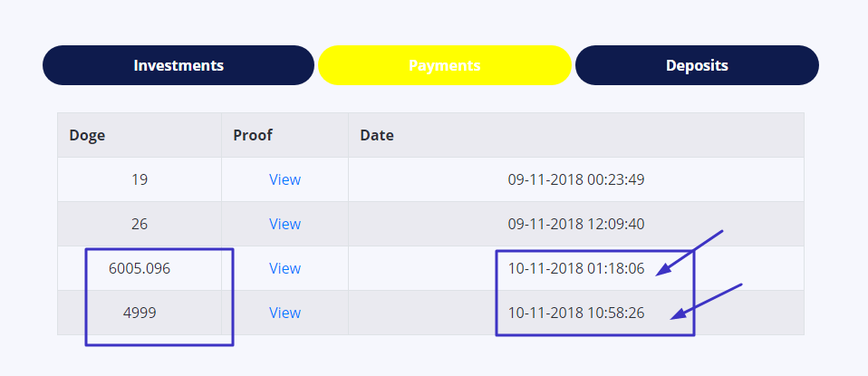
Task: Select the 6005.096 amount cell
Action: point(140,268)
